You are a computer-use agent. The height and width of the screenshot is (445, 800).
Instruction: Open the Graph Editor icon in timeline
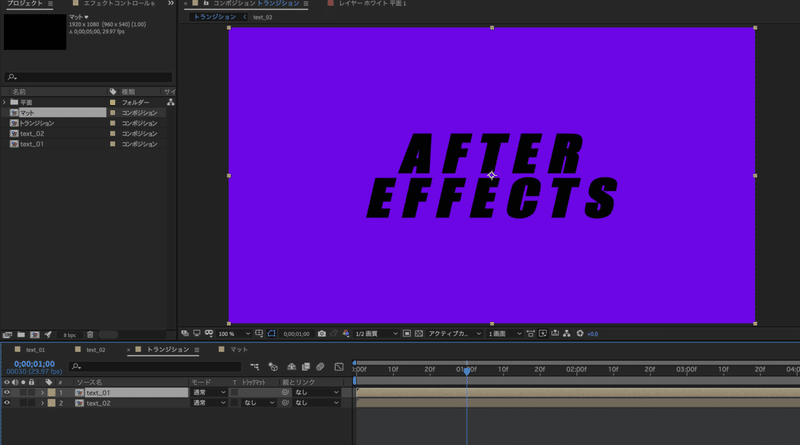click(339, 366)
